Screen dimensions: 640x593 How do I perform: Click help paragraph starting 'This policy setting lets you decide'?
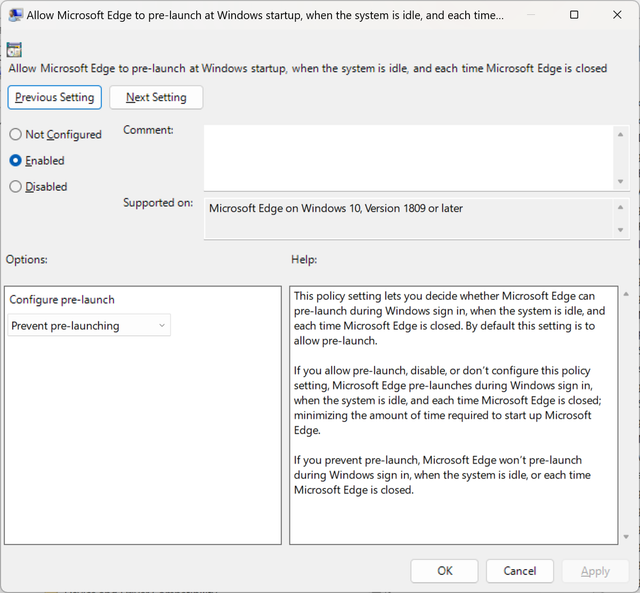(449, 318)
